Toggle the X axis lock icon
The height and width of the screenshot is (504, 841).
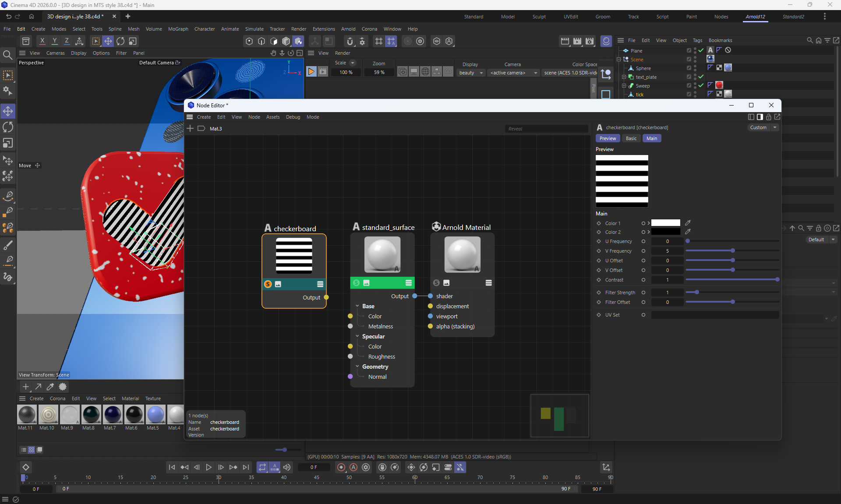[x=42, y=41]
